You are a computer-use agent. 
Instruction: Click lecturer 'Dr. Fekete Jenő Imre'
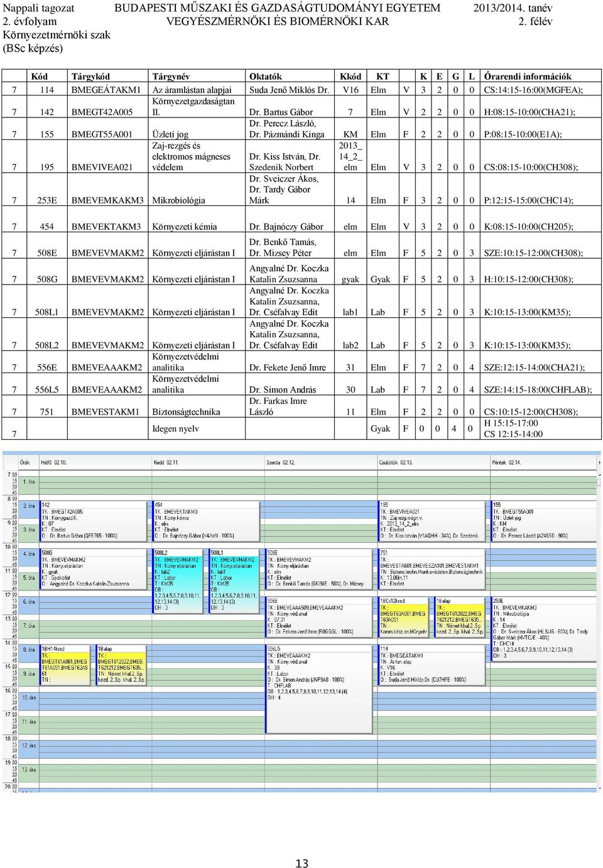288,367
